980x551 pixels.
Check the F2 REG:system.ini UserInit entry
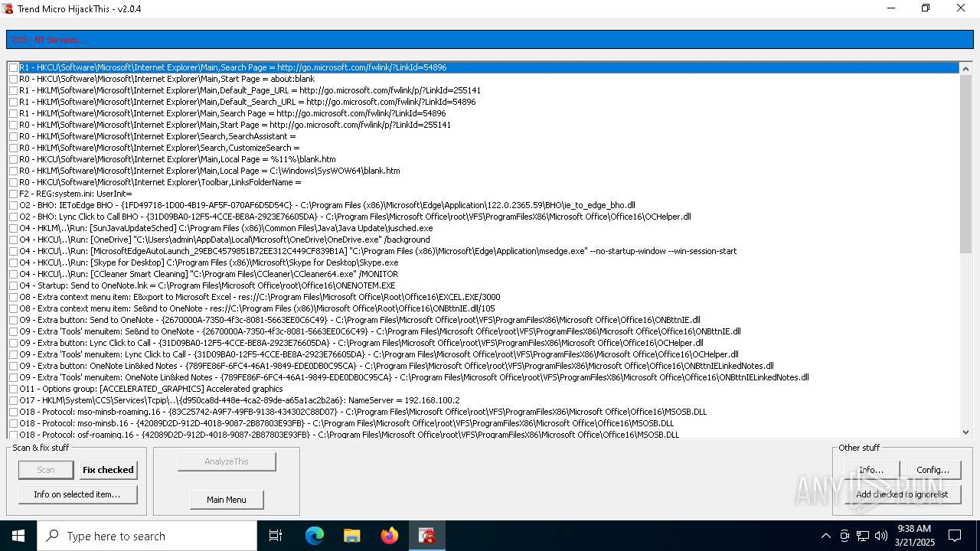click(x=14, y=194)
